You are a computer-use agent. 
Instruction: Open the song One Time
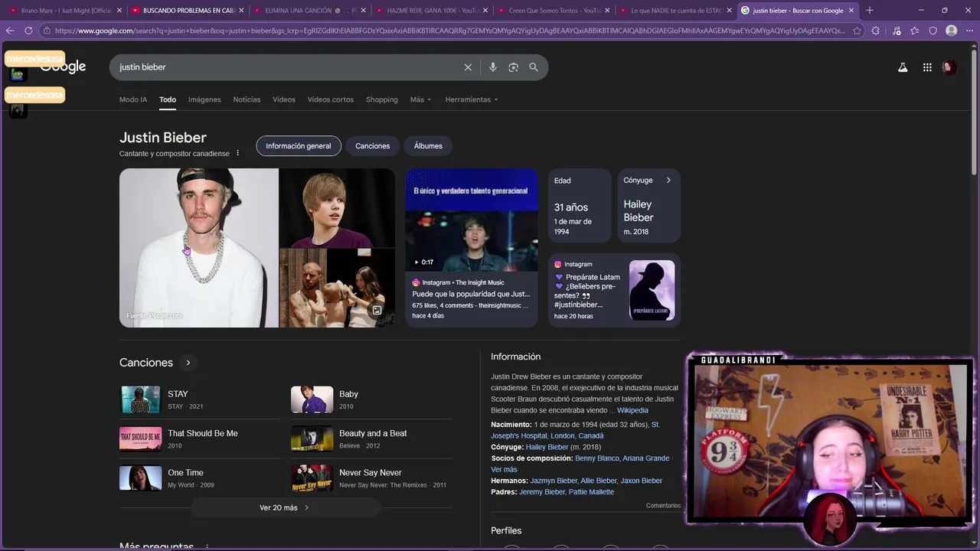point(200,478)
